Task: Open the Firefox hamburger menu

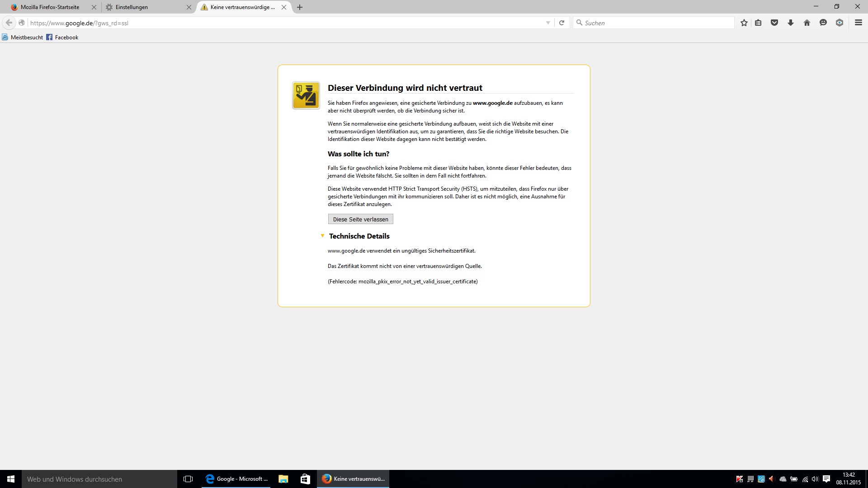Action: coord(859,23)
